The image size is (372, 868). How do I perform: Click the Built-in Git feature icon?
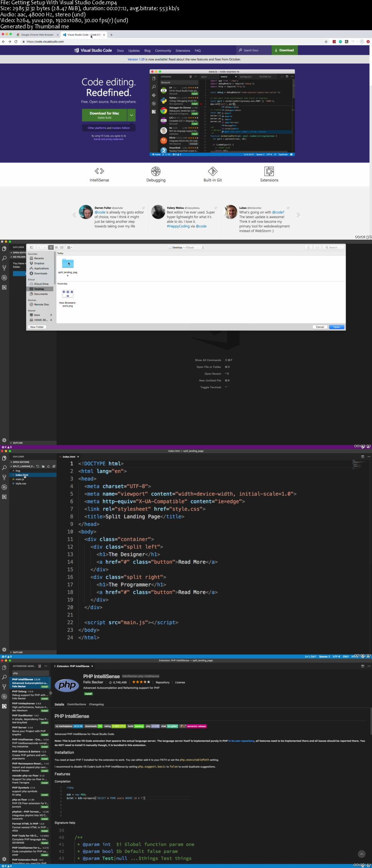click(213, 171)
